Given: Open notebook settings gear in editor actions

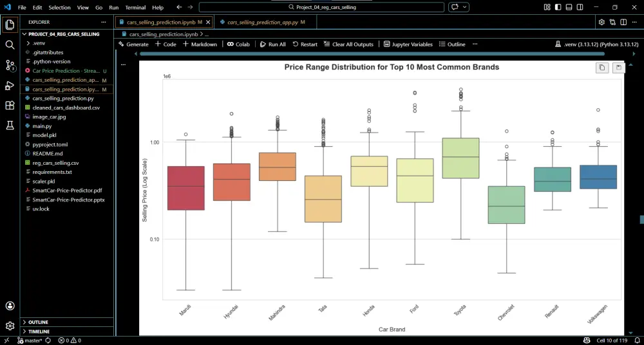Looking at the screenshot, I should (x=601, y=22).
